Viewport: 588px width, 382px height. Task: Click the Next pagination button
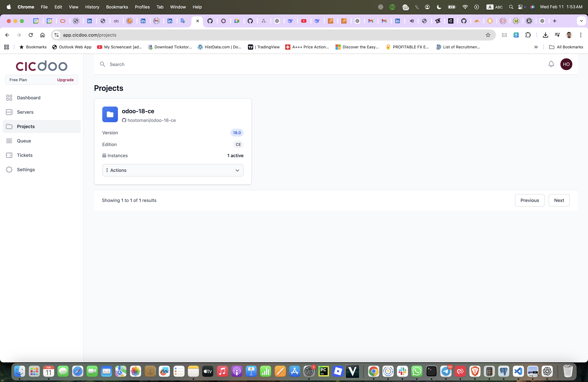[559, 200]
